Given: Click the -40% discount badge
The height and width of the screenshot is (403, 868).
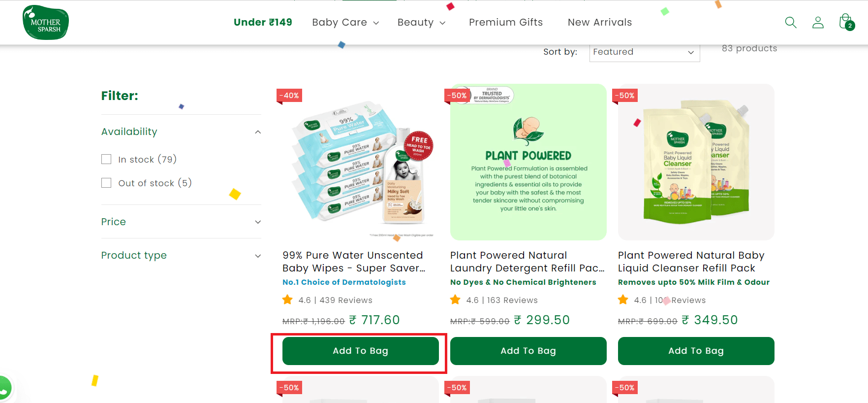Looking at the screenshot, I should [x=289, y=96].
